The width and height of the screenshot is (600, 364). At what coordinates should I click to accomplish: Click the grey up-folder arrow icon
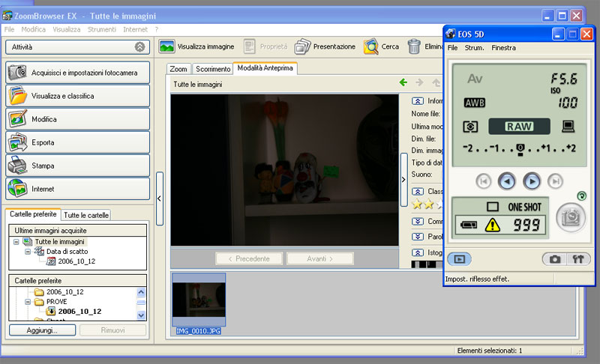[x=436, y=82]
